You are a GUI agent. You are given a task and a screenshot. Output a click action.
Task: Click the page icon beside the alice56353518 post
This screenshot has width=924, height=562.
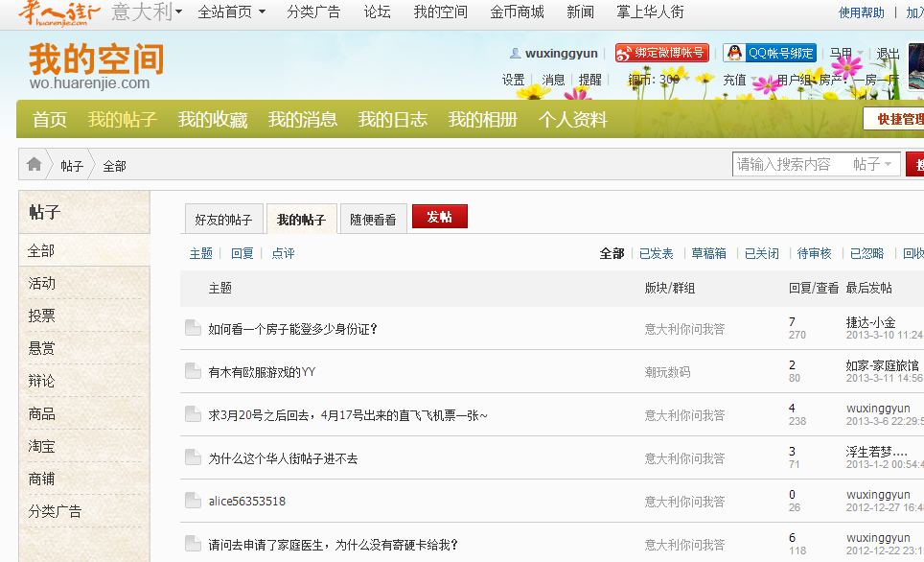pyautogui.click(x=193, y=500)
